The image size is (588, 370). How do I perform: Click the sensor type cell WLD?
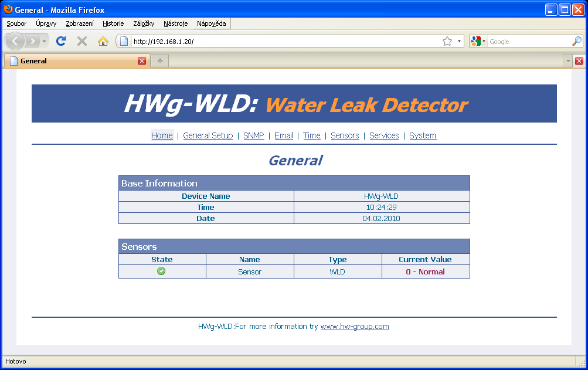coord(338,271)
